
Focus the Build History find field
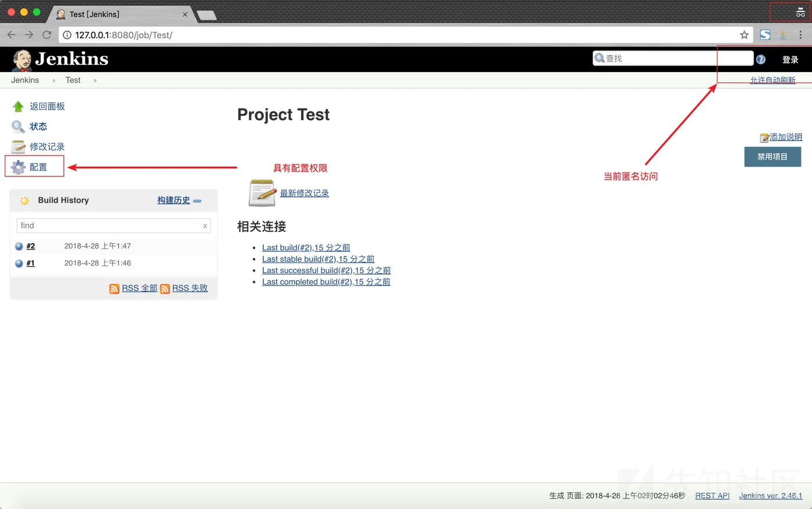pyautogui.click(x=114, y=226)
